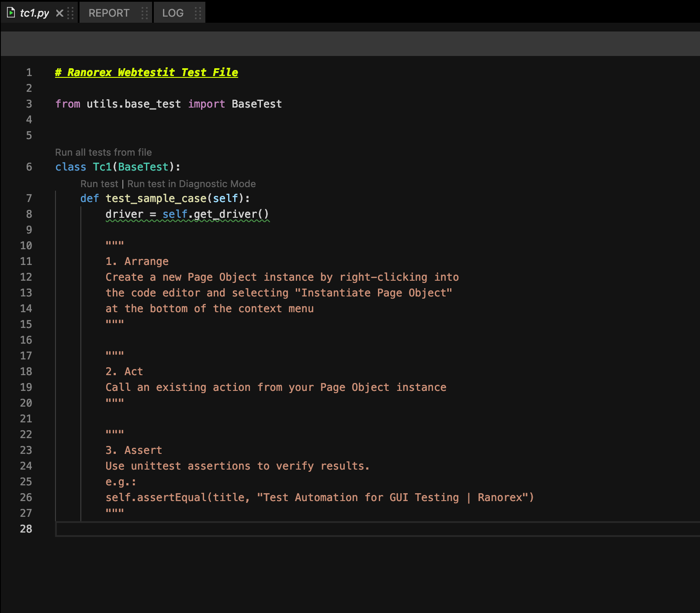
Task: Close the tc1.py editor tab
Action: pyautogui.click(x=59, y=13)
